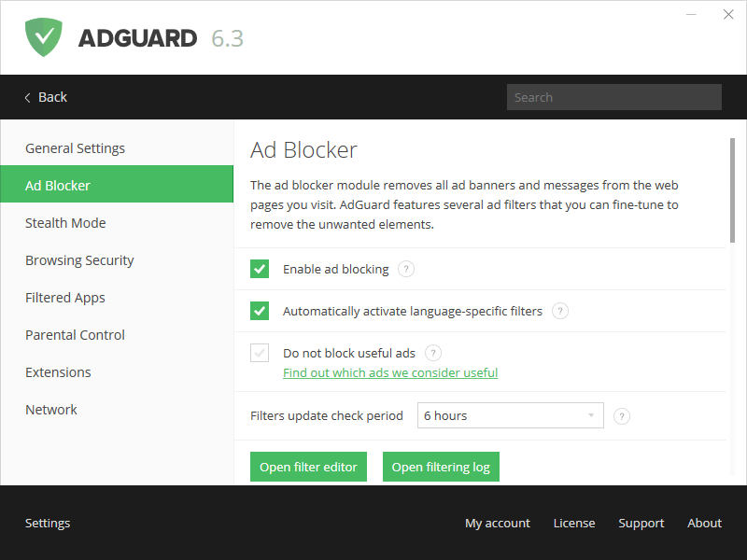Open Stealth Mode settings section
The image size is (747, 560).
coord(65,223)
